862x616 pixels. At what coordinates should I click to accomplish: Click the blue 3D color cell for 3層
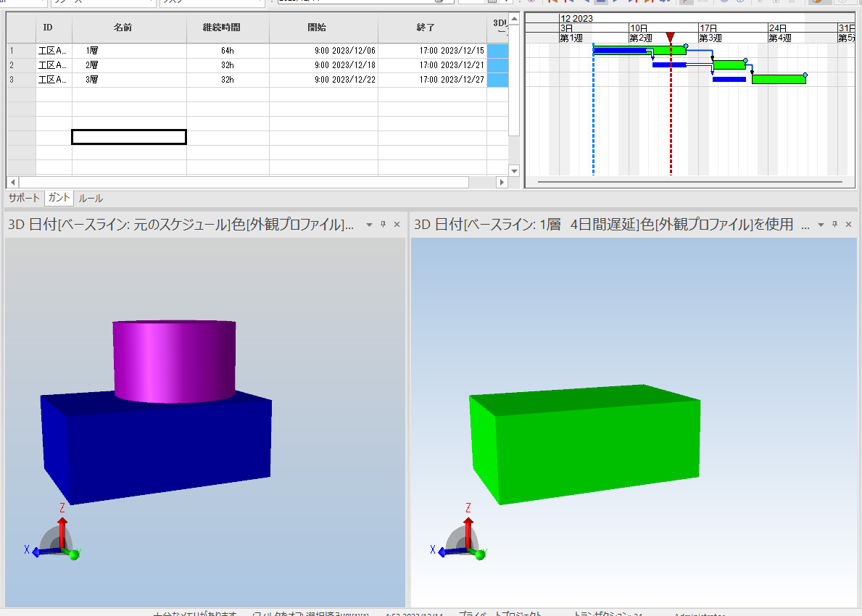pos(497,80)
